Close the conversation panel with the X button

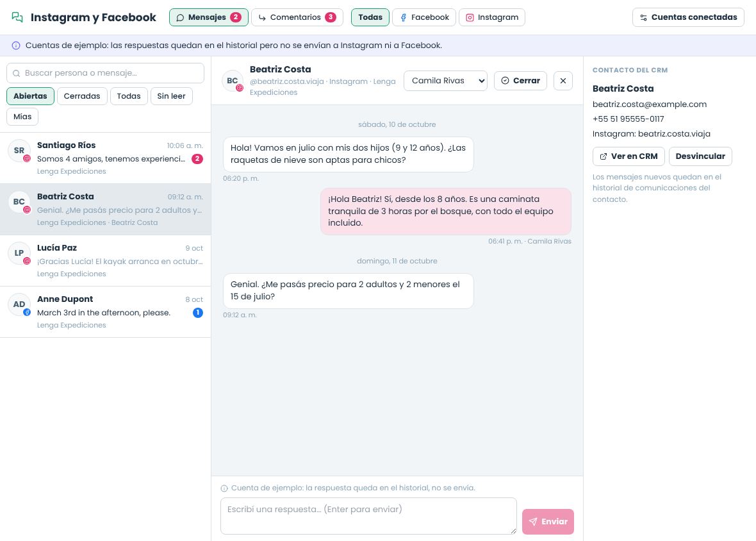point(563,81)
